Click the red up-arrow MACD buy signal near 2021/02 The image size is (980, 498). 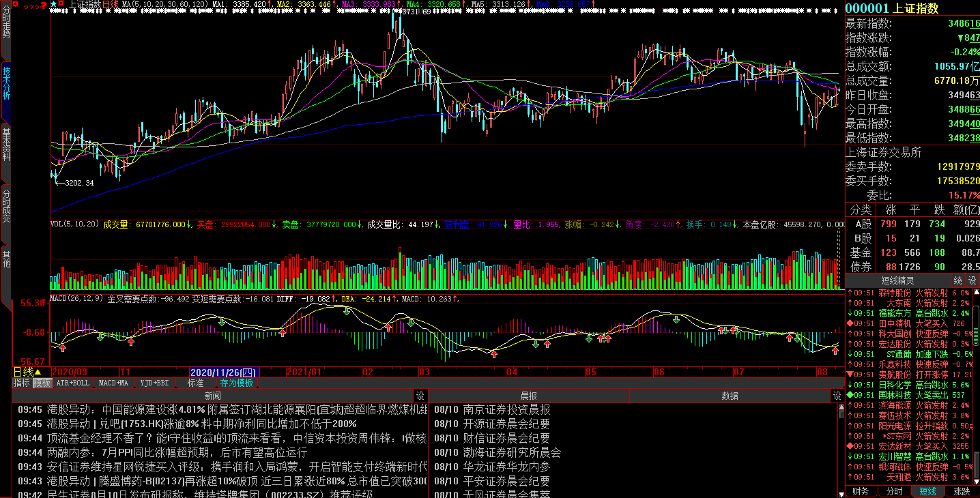click(388, 327)
